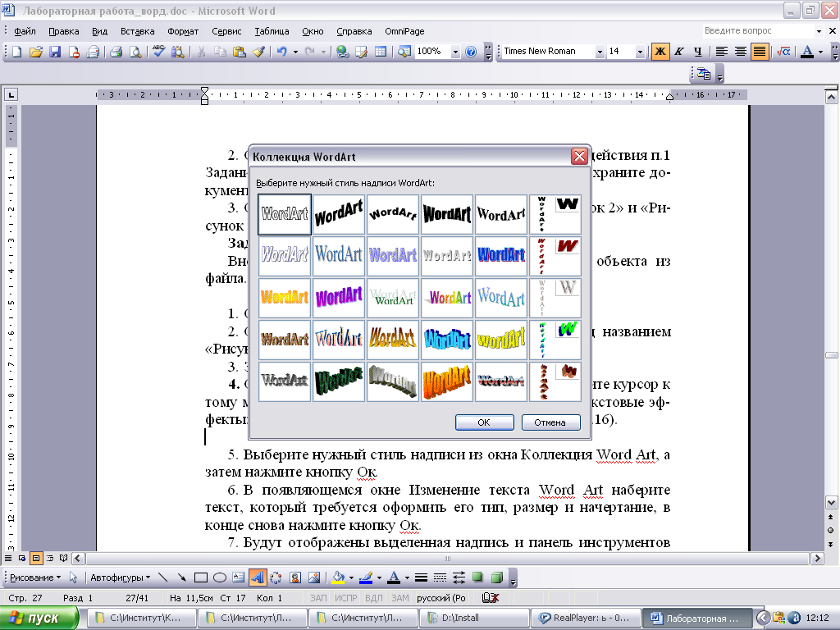Toggle italic formatting (К)
840x630 pixels.
[x=678, y=52]
